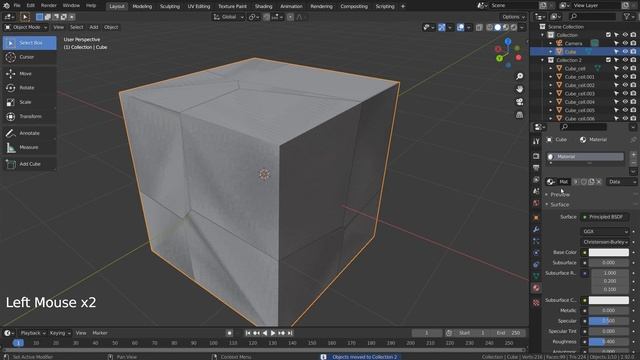Select the Measure tool
640x360 pixels.
point(29,147)
